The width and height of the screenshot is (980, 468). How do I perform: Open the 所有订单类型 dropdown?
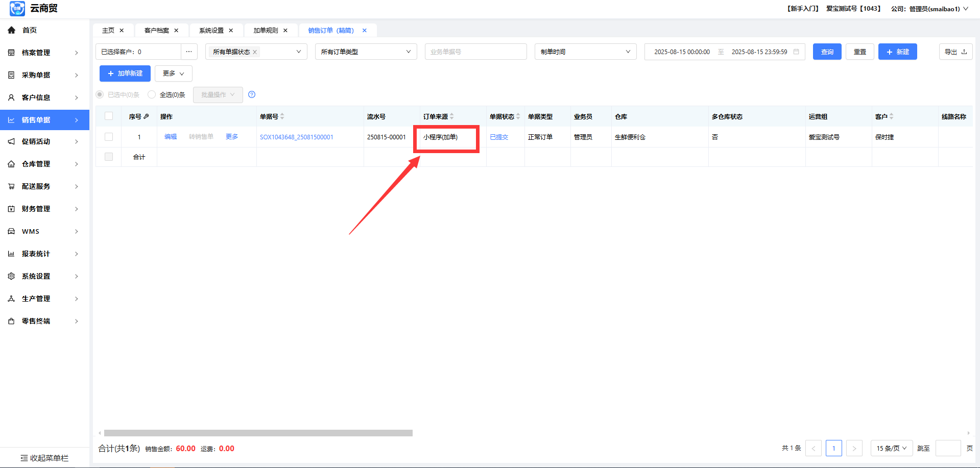(366, 52)
